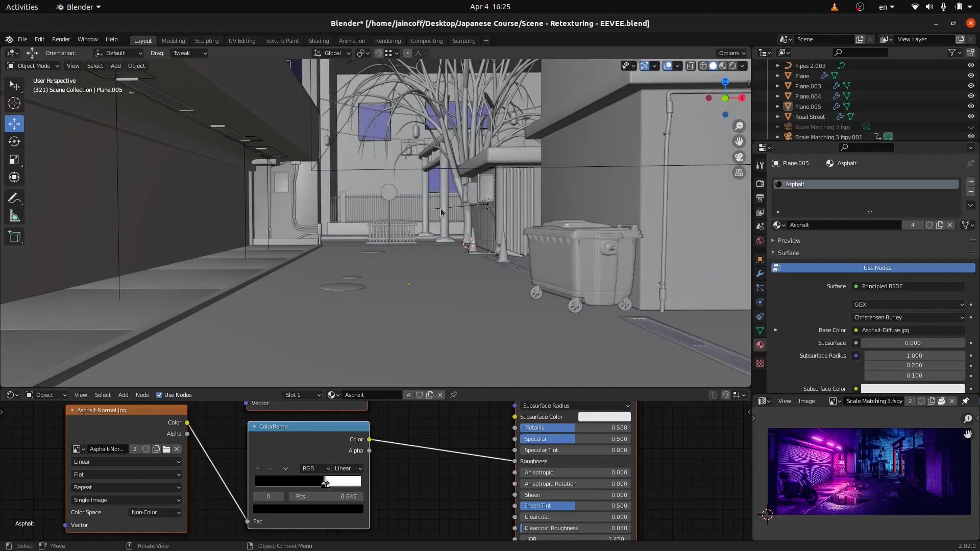Open the Drag Tweak dropdown

[x=189, y=53]
